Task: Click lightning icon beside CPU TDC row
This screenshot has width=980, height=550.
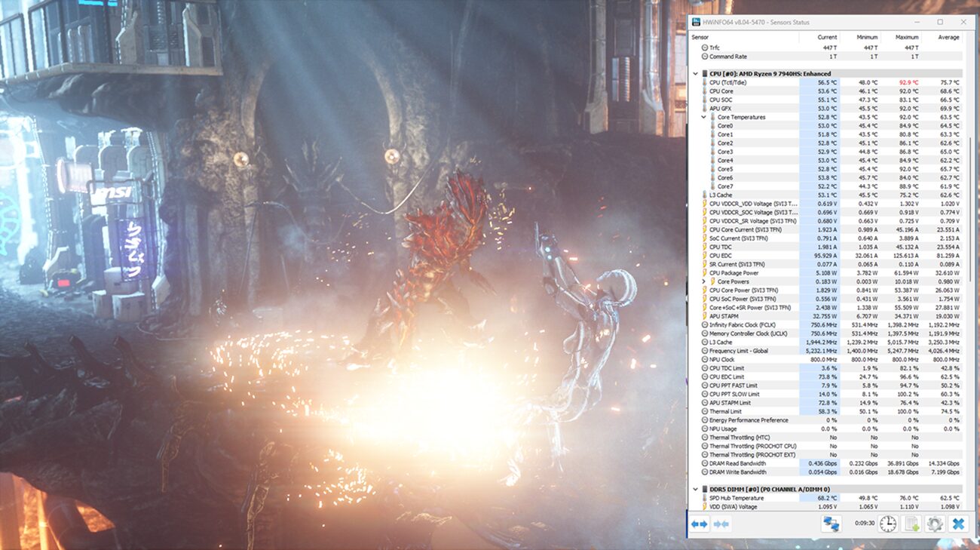Action: coord(705,247)
